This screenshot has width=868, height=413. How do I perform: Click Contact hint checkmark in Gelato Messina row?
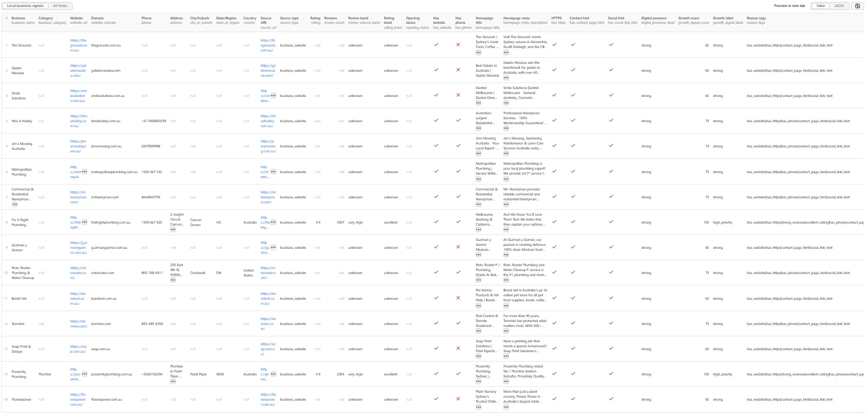tap(573, 70)
